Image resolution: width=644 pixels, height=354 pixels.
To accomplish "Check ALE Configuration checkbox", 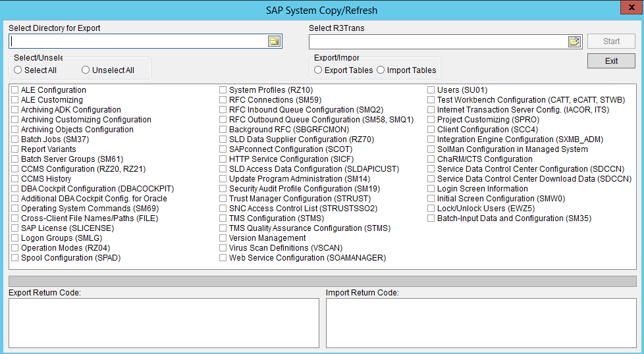I will coord(14,90).
